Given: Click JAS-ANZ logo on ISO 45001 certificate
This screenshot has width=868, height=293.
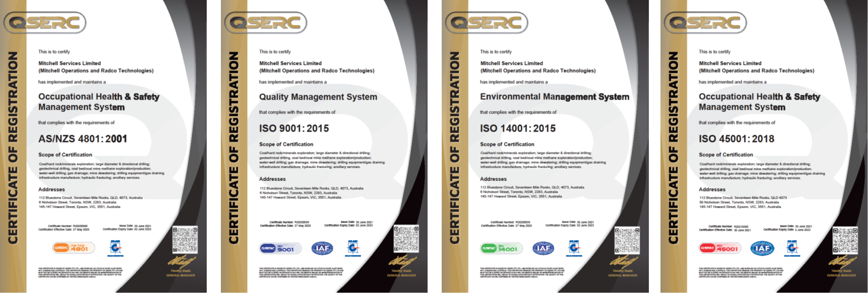Looking at the screenshot, I should tap(792, 248).
